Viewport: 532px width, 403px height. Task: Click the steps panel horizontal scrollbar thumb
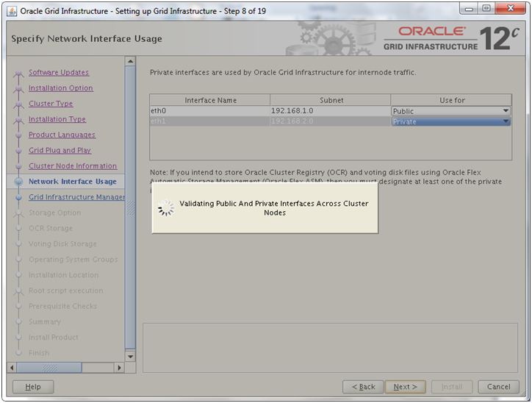[49, 368]
